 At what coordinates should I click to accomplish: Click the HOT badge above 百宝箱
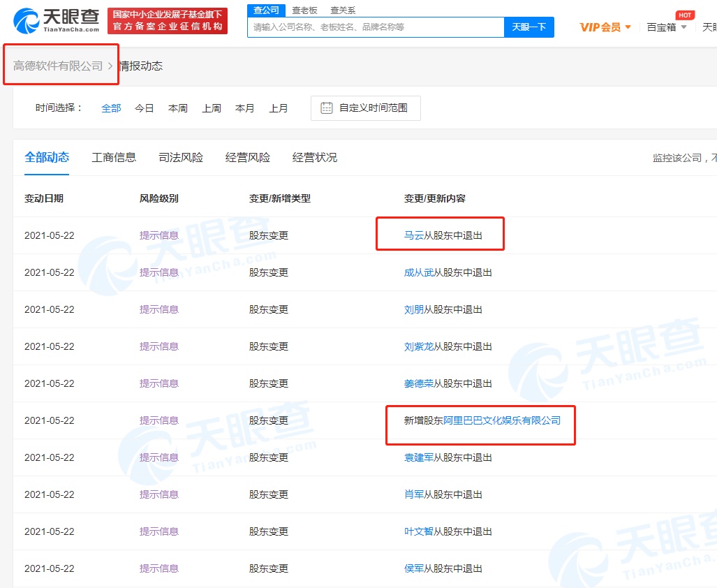[x=684, y=15]
